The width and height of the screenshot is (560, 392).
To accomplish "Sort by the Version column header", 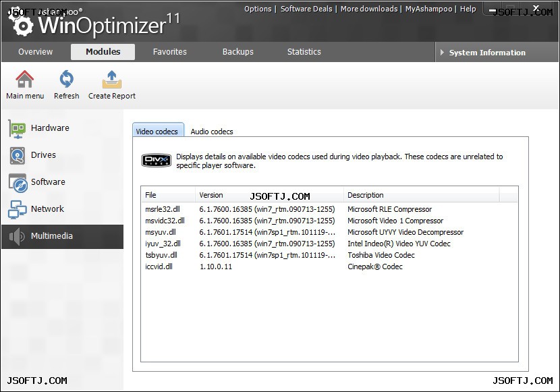I will pos(269,195).
